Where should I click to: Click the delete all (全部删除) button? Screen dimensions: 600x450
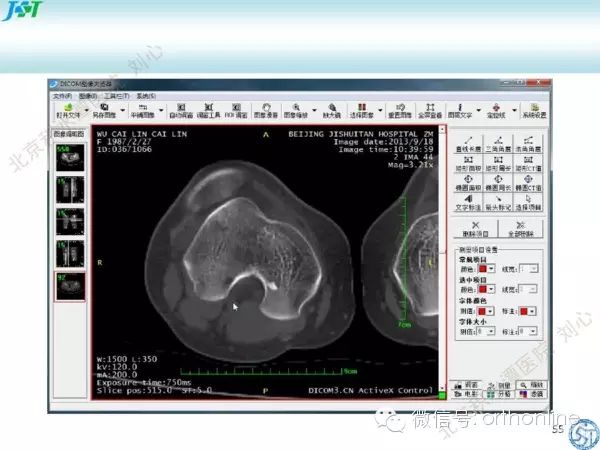(520, 229)
